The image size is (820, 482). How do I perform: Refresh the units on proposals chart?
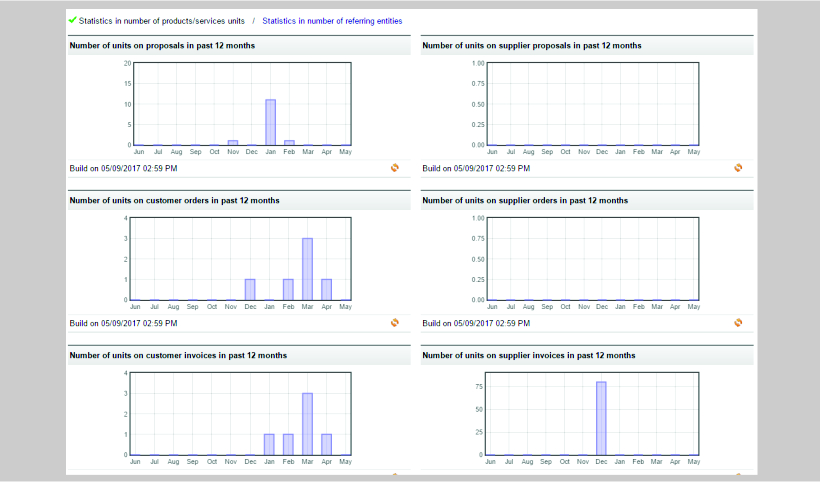tap(394, 168)
